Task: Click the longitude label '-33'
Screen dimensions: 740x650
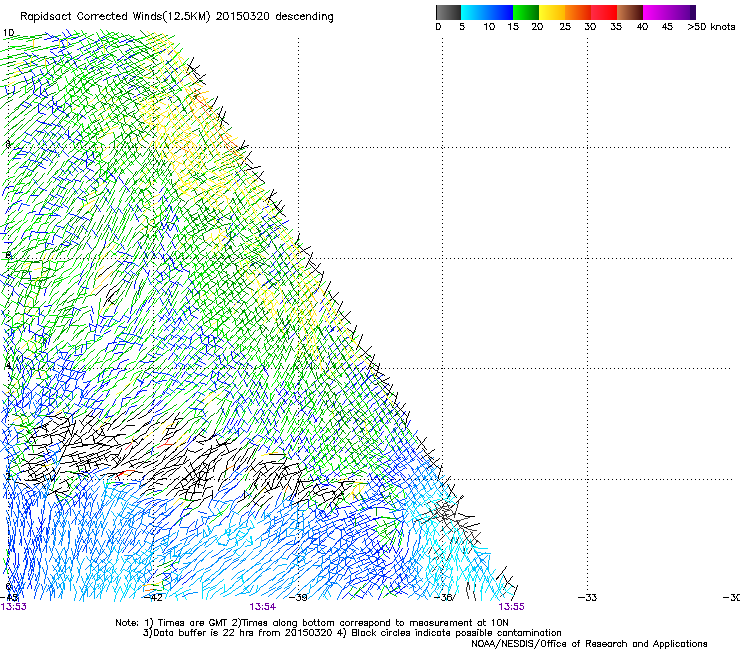Action: (588, 598)
